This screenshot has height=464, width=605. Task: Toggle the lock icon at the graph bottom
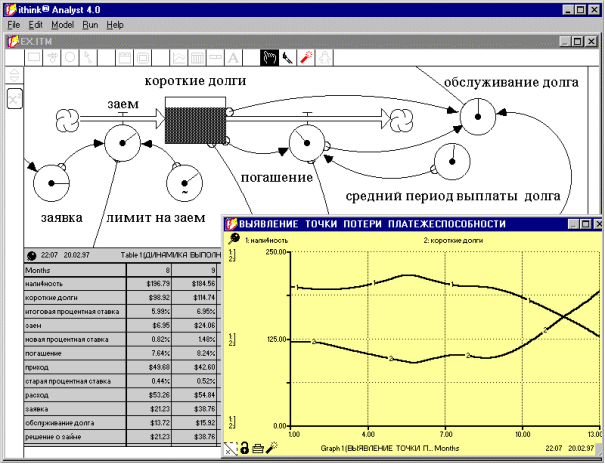pos(244,448)
